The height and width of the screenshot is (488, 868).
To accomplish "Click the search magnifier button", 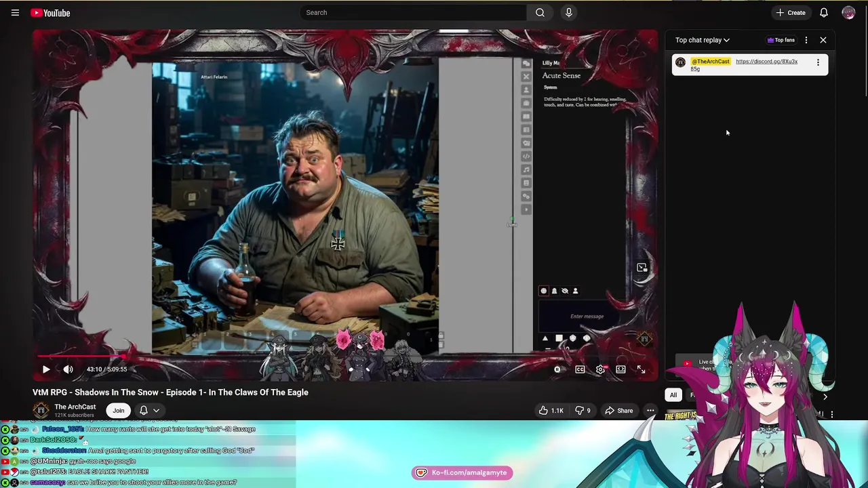I will (540, 12).
